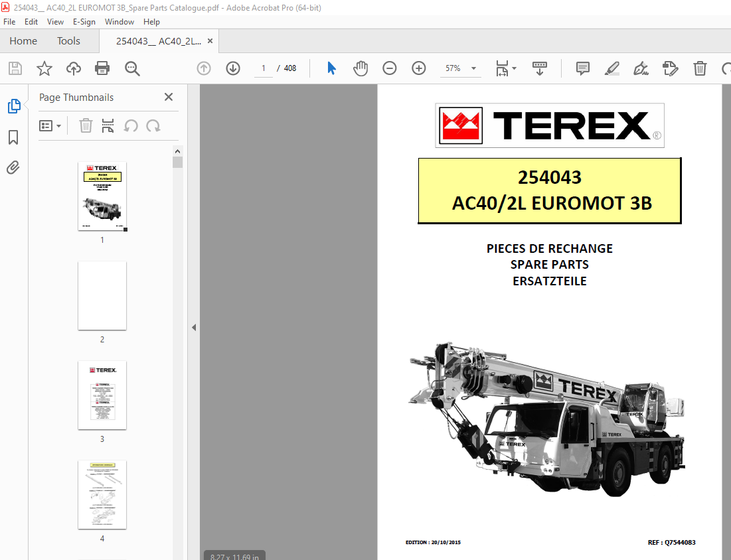Viewport: 731px width, 560px height.
Task: Select the 254043__ AC40_2L document tab
Action: (159, 41)
